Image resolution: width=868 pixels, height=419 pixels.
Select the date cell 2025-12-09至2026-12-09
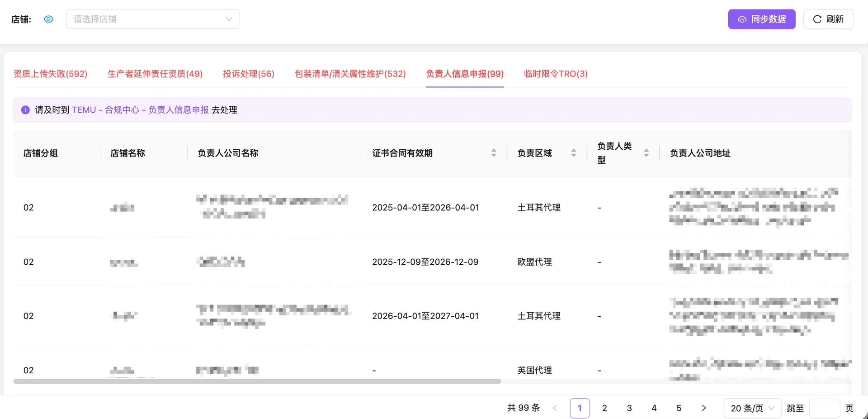point(425,262)
